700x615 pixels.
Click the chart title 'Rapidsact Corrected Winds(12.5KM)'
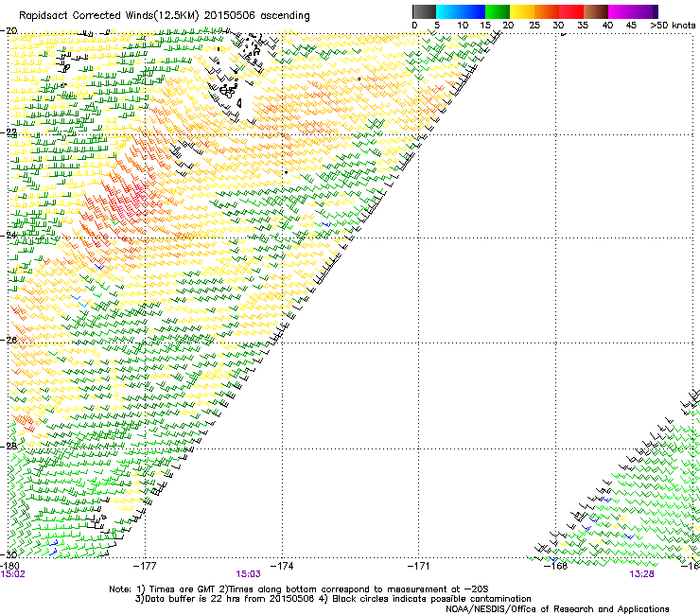tap(109, 16)
